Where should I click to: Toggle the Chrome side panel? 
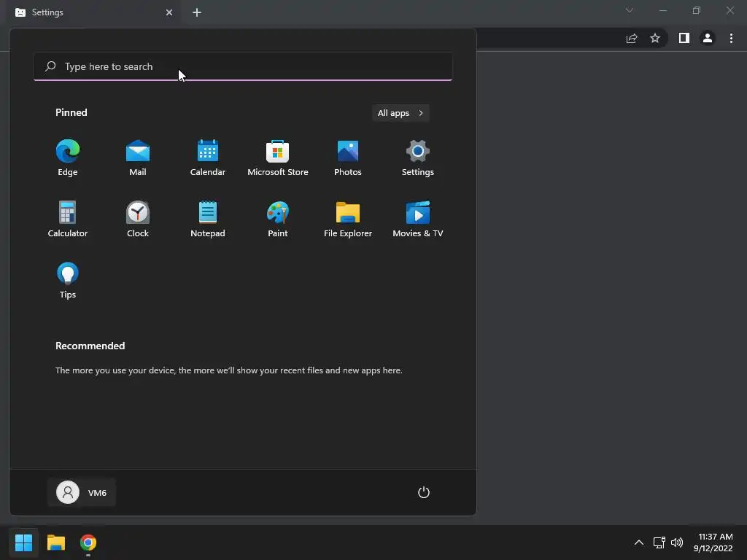684,38
